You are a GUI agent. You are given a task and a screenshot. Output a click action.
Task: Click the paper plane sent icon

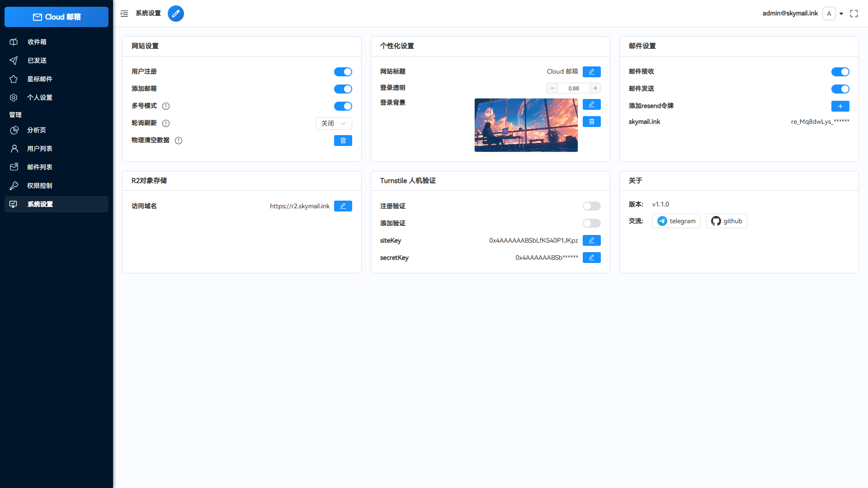[14, 60]
